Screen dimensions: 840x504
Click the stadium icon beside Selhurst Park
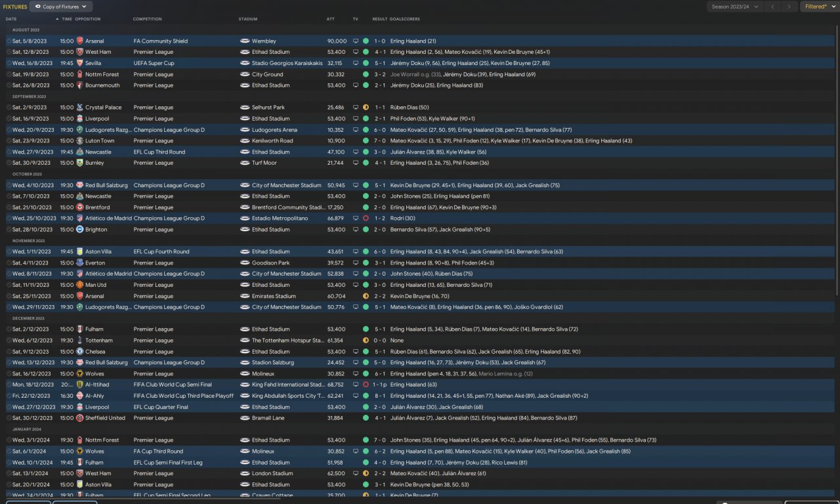[x=245, y=108]
